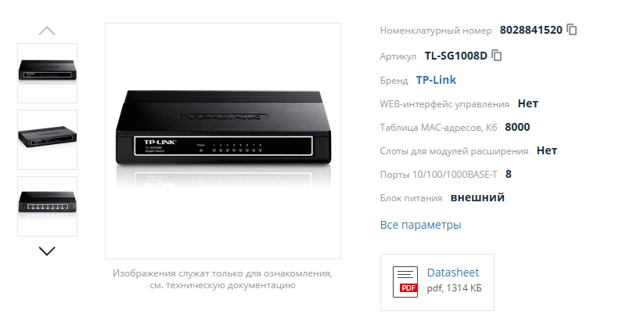Copy the nomenclature number 8028841520 via copy icon
Image resolution: width=644 pixels, height=336 pixels.
572,30
